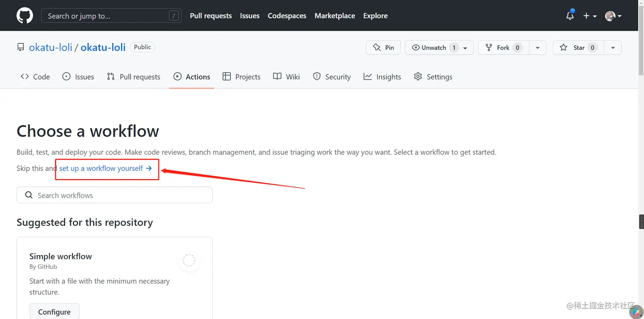Switch to the Wiki tab
This screenshot has height=319, width=644.
click(x=287, y=77)
